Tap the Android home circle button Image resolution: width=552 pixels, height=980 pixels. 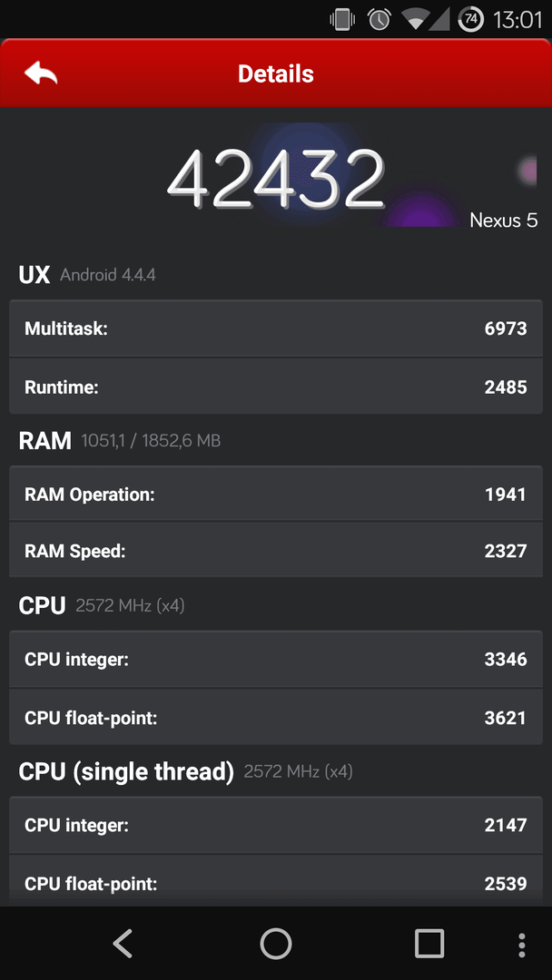click(276, 943)
